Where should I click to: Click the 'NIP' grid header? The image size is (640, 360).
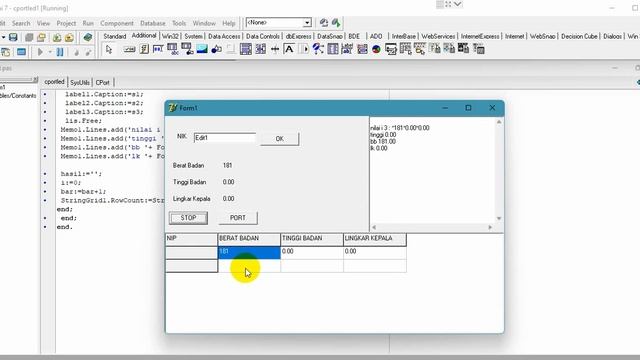coord(191,239)
